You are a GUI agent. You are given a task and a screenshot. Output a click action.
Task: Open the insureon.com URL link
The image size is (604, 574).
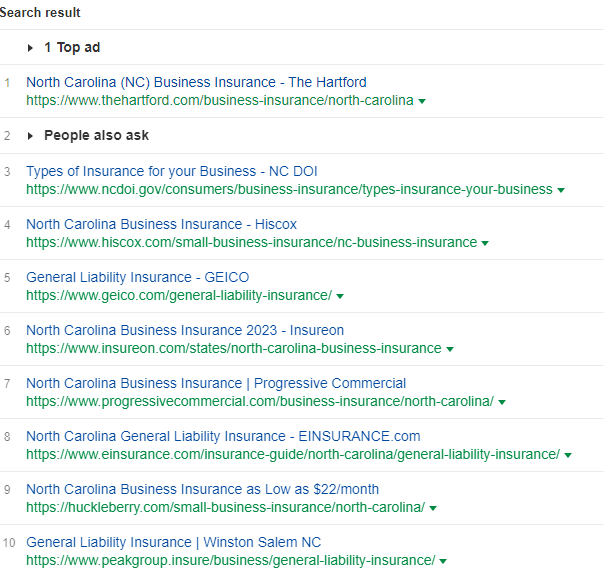pyautogui.click(x=234, y=348)
